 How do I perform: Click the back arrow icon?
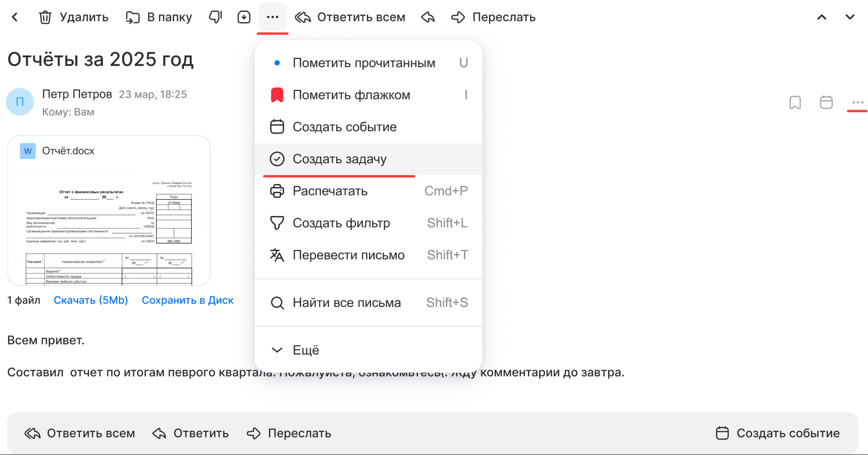point(15,17)
